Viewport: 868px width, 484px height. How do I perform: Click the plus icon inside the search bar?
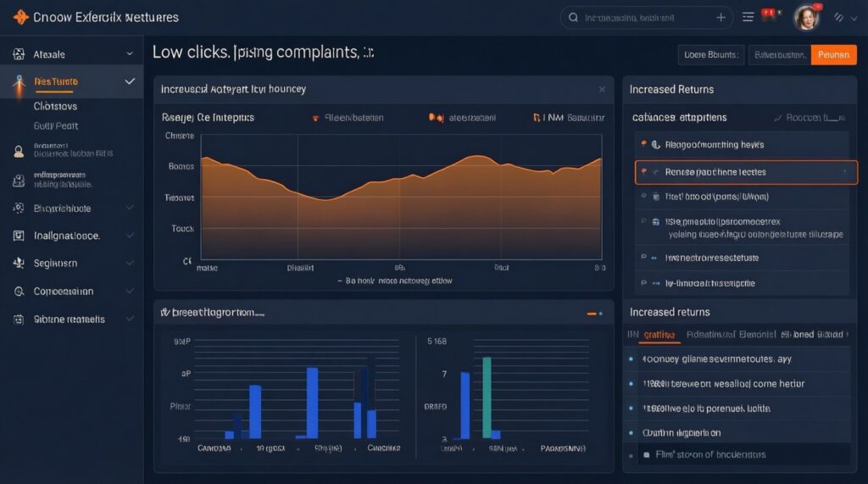(x=721, y=17)
